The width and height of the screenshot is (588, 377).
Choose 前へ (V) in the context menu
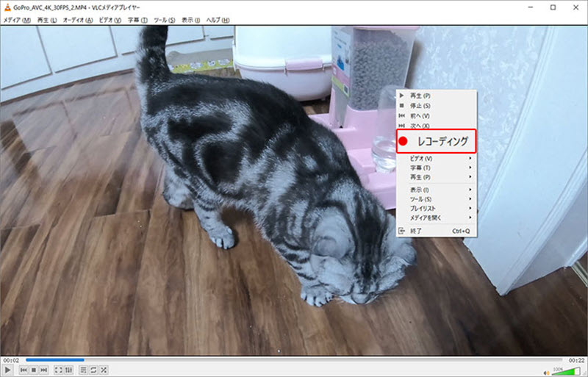pyautogui.click(x=437, y=116)
